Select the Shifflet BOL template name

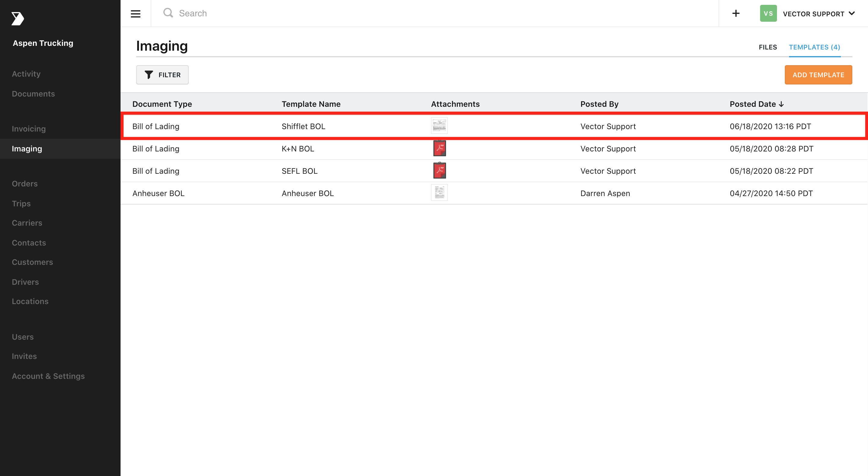[303, 126]
